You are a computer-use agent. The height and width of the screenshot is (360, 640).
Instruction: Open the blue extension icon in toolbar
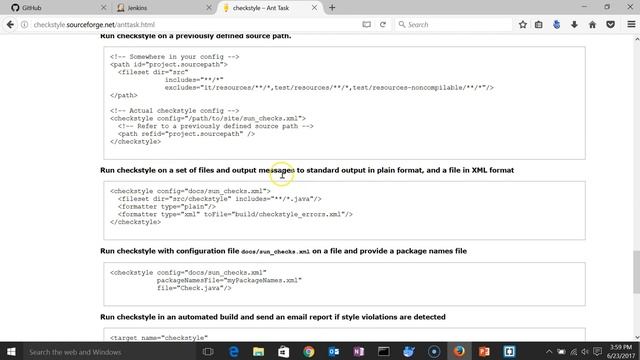point(556,24)
